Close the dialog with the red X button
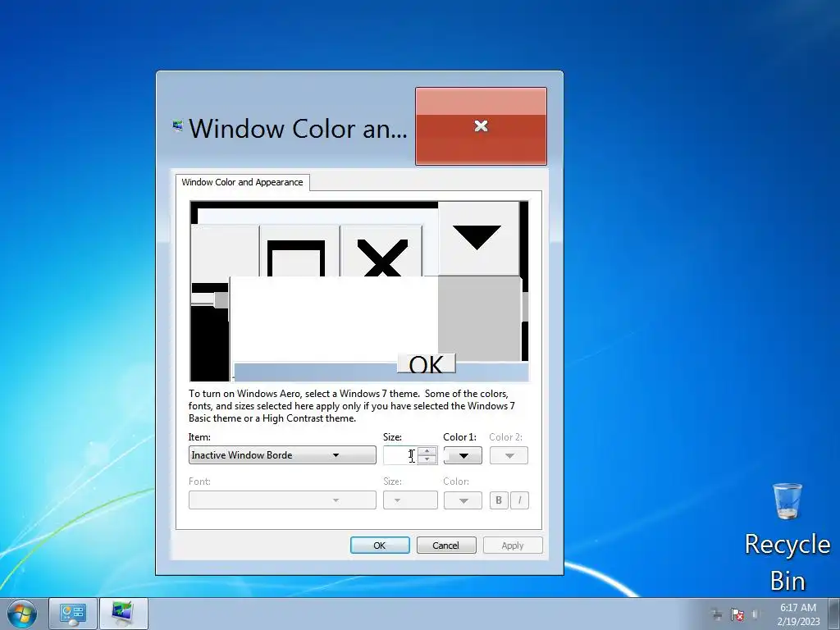The width and height of the screenshot is (840, 630). [x=481, y=126]
